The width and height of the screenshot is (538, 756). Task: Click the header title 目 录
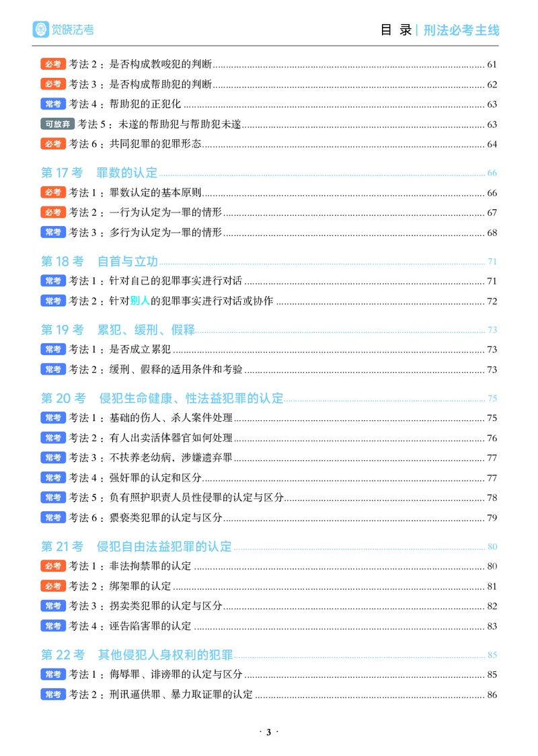click(396, 30)
